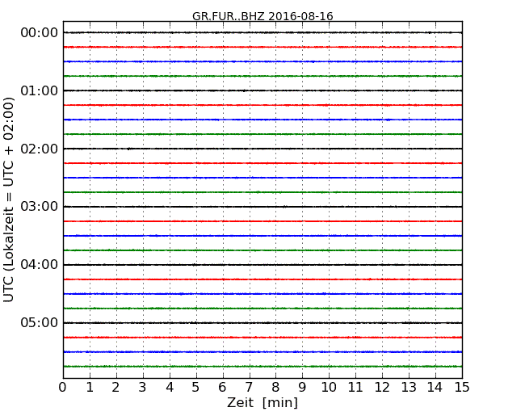
Task: Click the x-axis tick label "15"
Action: click(462, 388)
